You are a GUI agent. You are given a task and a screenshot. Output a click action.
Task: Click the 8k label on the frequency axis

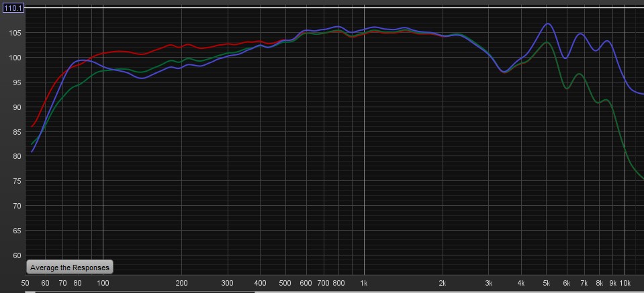pos(600,283)
